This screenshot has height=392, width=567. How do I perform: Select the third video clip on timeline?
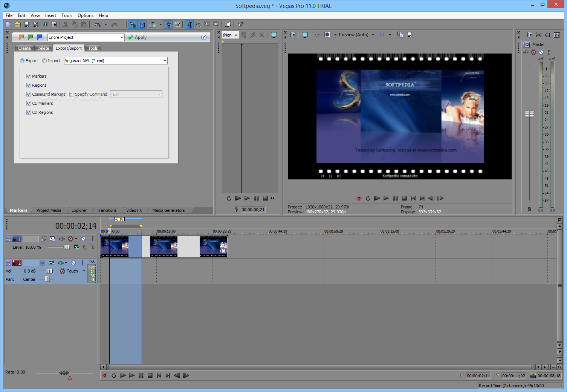[x=213, y=247]
